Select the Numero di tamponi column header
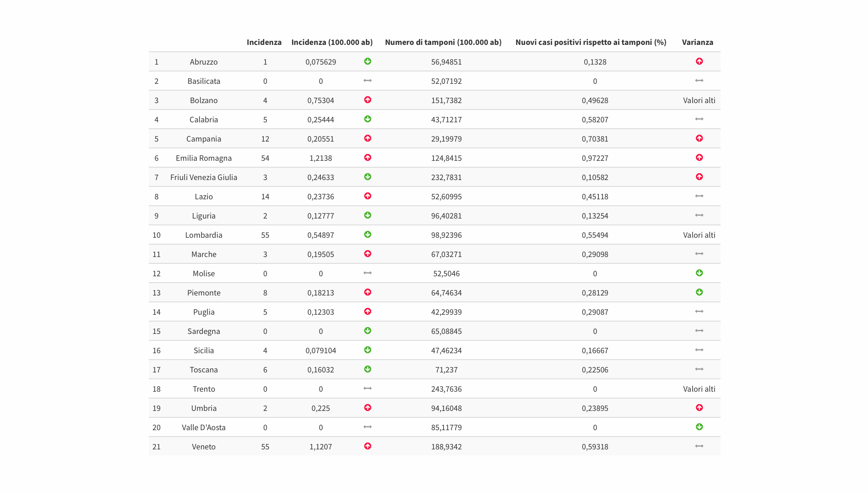 click(x=443, y=42)
